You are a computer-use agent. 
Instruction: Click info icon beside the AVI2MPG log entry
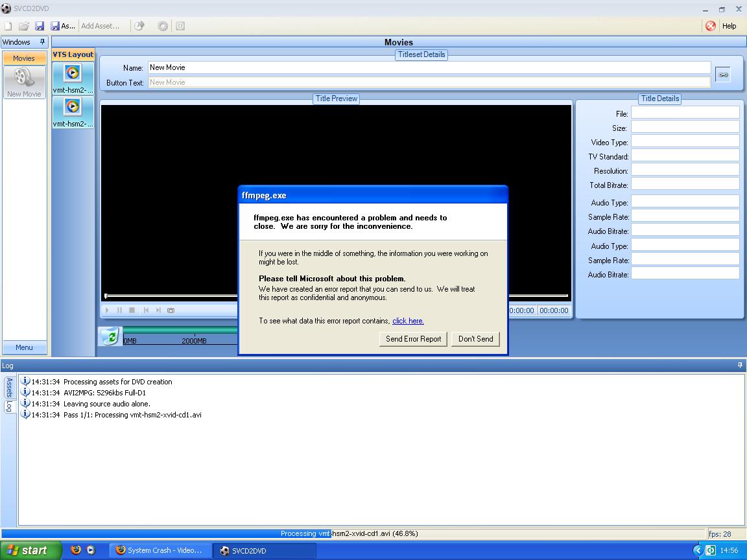point(25,392)
